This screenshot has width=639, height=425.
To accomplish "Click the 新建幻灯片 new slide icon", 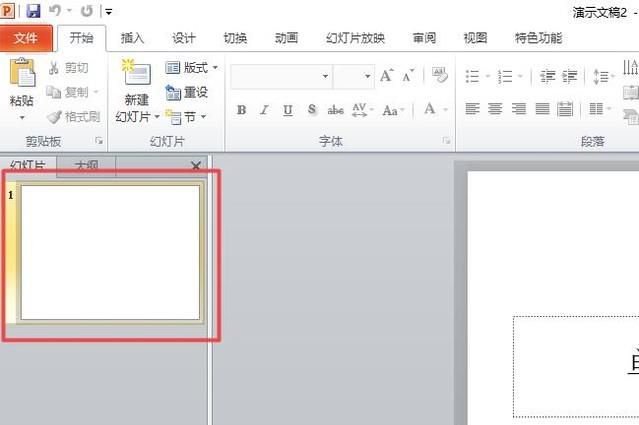I will [x=136, y=73].
